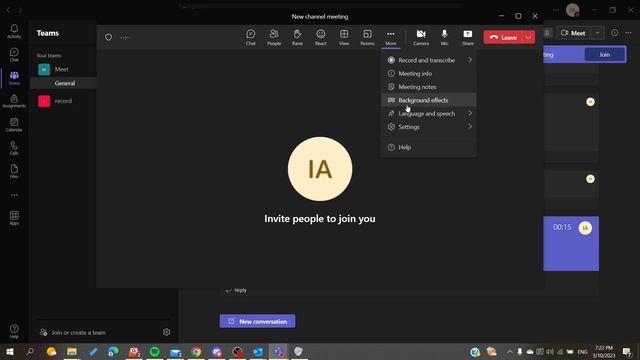Expand Record and transcribe chevron

470,60
